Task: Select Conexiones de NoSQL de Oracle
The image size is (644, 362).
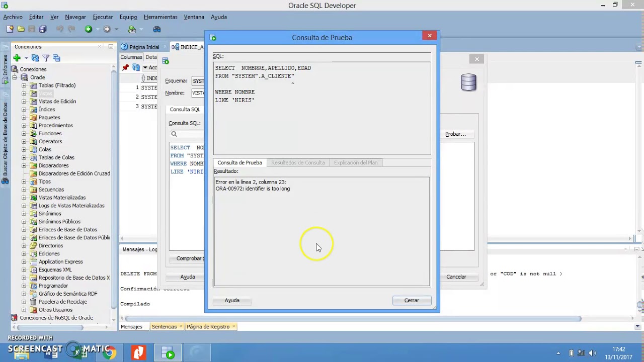Action: 56,318
